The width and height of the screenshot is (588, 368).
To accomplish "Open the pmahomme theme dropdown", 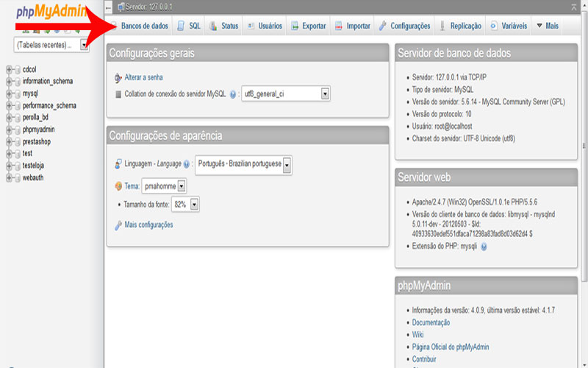I will point(164,186).
